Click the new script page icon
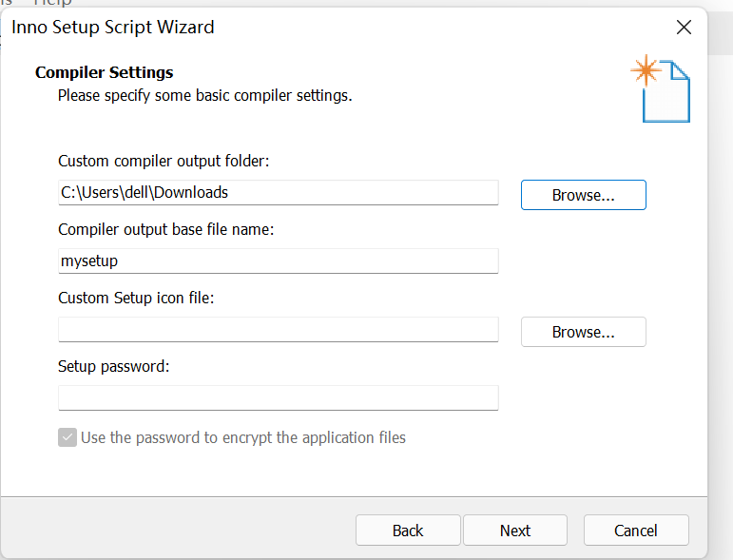The width and height of the screenshot is (733, 560). (x=661, y=88)
